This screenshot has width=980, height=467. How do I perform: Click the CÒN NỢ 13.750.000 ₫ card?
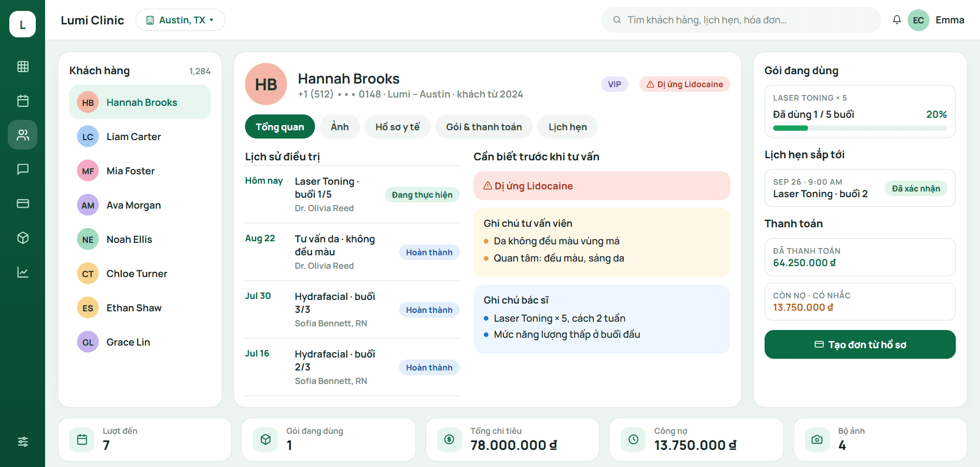tap(860, 301)
